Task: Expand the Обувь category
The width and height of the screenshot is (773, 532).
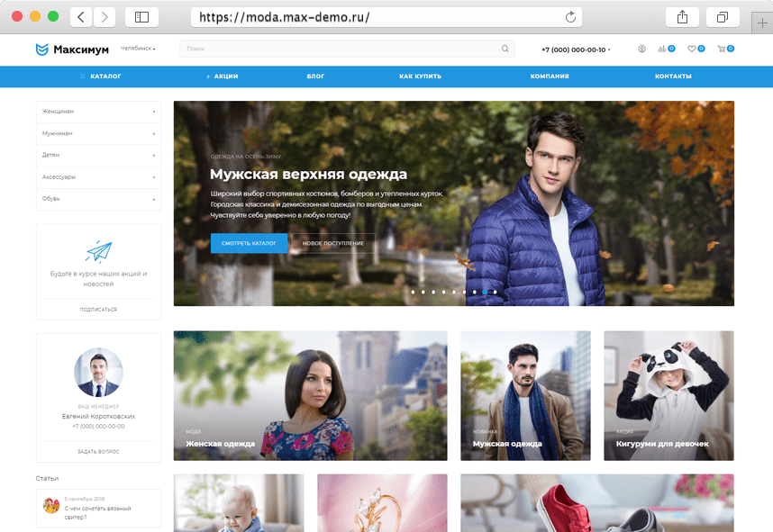Action: coord(98,199)
